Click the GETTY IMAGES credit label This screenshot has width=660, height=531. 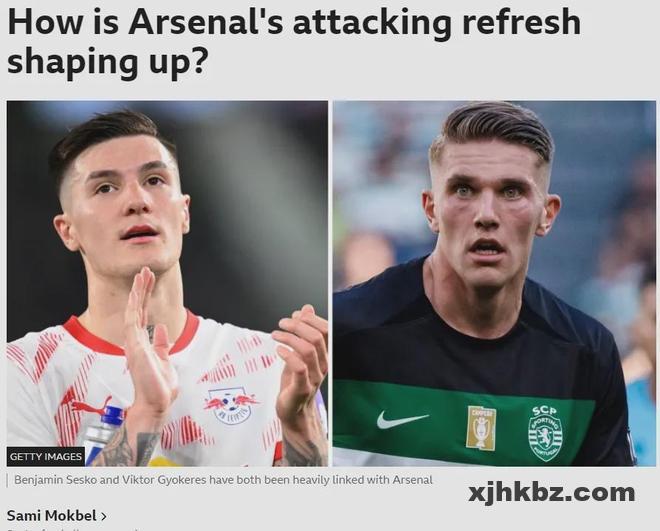tap(45, 457)
